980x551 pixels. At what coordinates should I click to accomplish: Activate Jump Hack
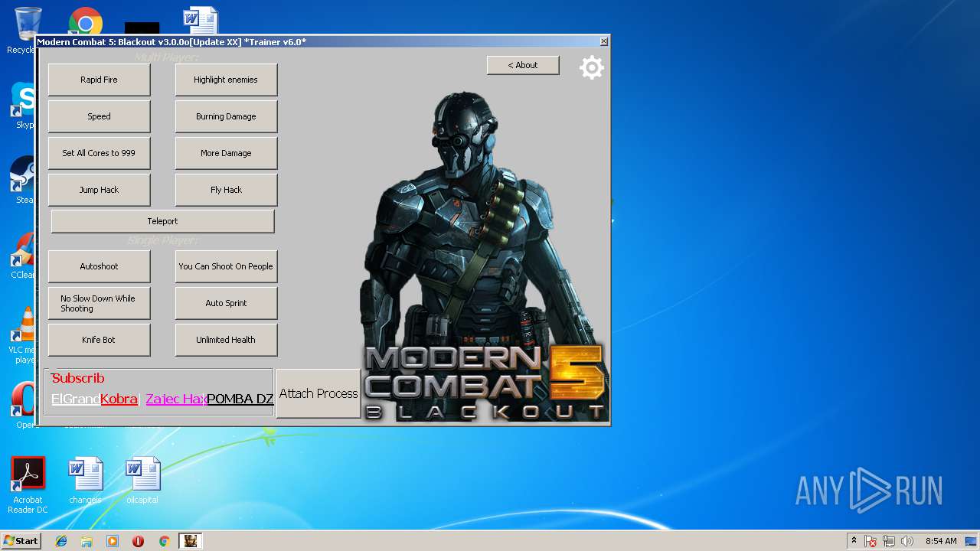click(x=99, y=190)
